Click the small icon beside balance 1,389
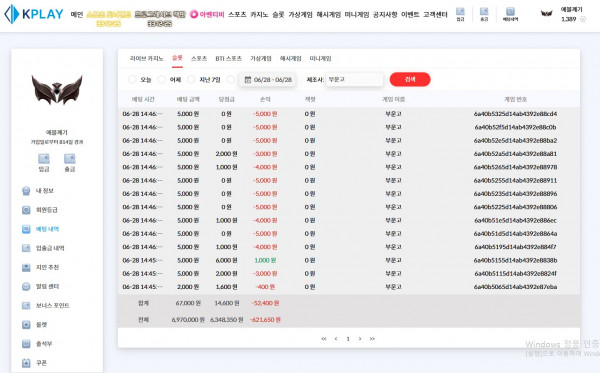Viewport: 600px width, 373px height. (x=583, y=19)
